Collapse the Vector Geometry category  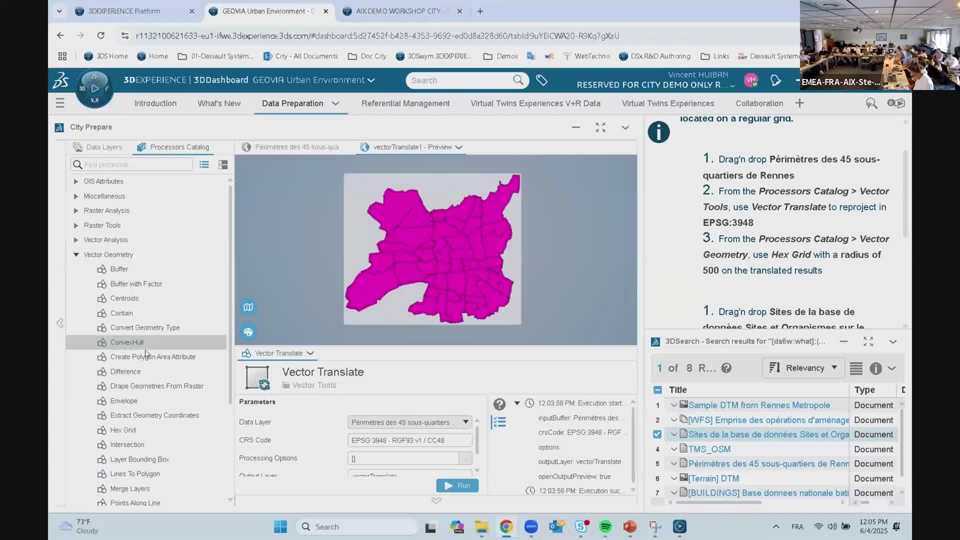(x=76, y=255)
